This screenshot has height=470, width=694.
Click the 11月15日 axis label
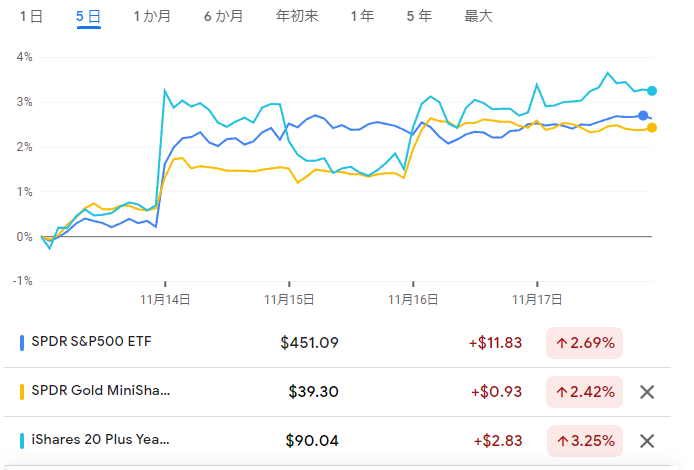click(x=289, y=300)
